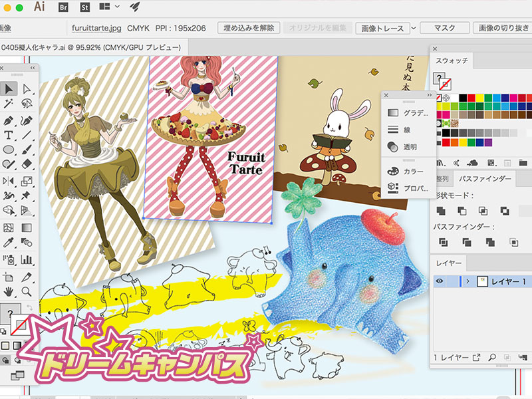
Task: Open グラデ... panel from dock
Action: pos(408,112)
